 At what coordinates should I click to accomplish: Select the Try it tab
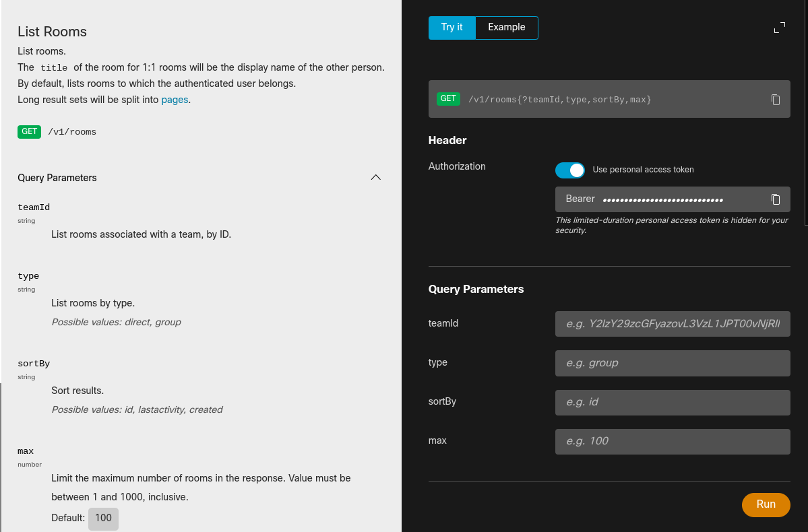[452, 27]
